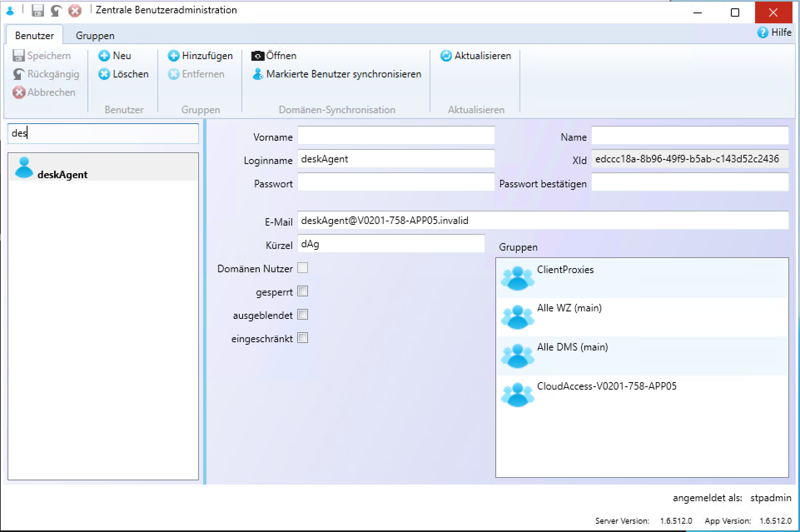
Task: Click the Alle DMS (main) group icon
Action: [517, 356]
